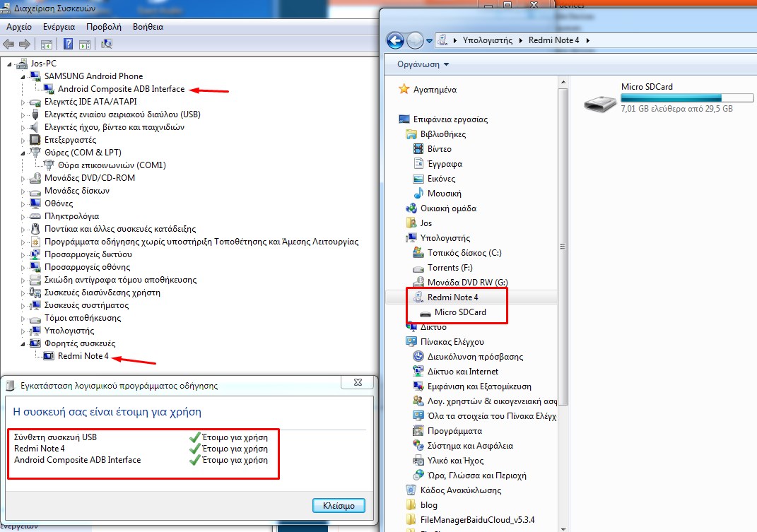
Task: Open the Μουσική library icon
Action: [x=418, y=193]
